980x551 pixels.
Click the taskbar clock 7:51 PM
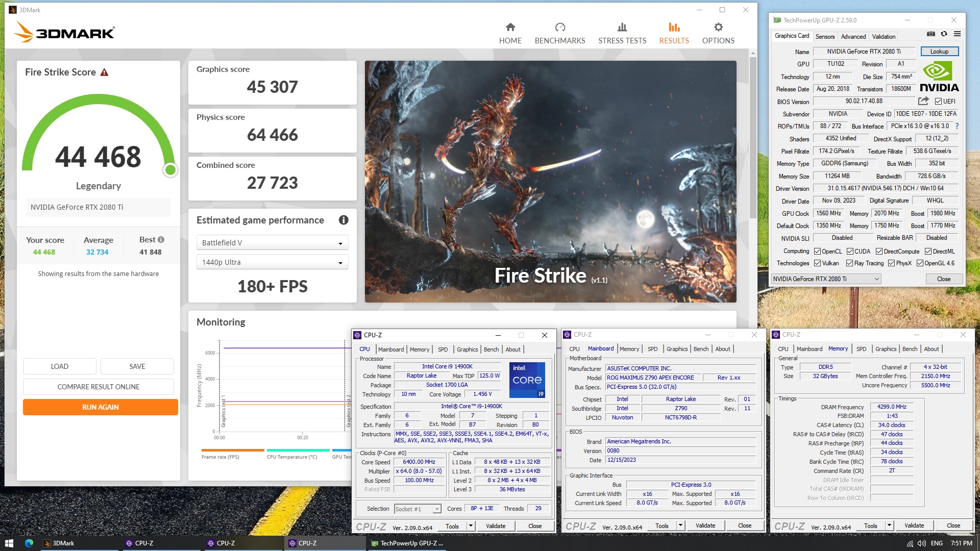pos(962,543)
